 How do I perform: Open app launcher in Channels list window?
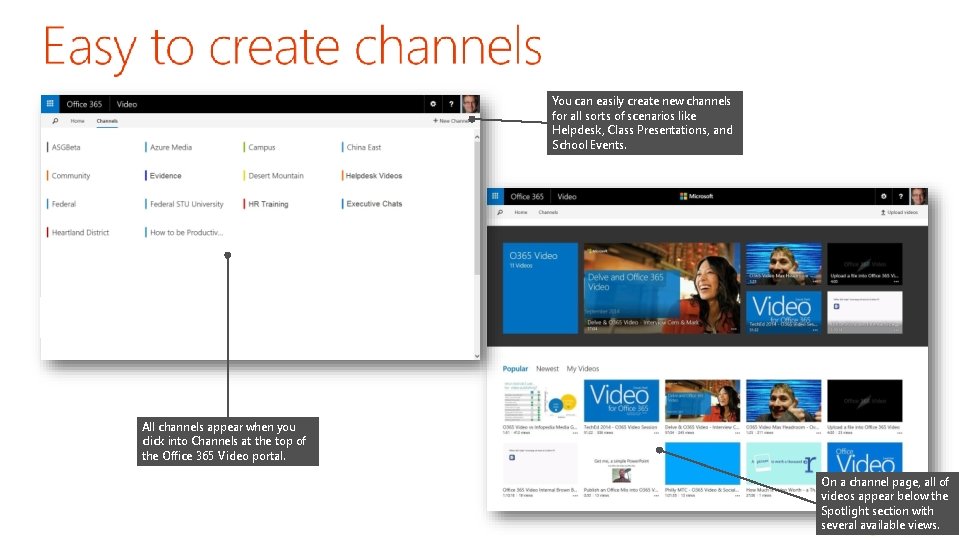50,104
